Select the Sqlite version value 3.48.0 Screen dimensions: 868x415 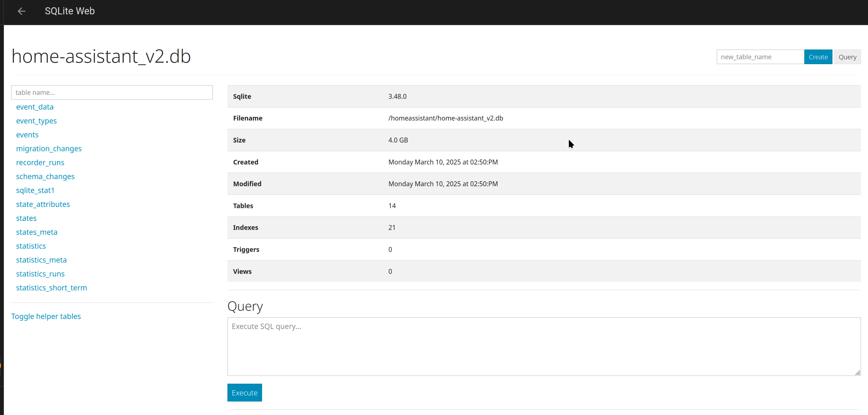click(x=397, y=96)
